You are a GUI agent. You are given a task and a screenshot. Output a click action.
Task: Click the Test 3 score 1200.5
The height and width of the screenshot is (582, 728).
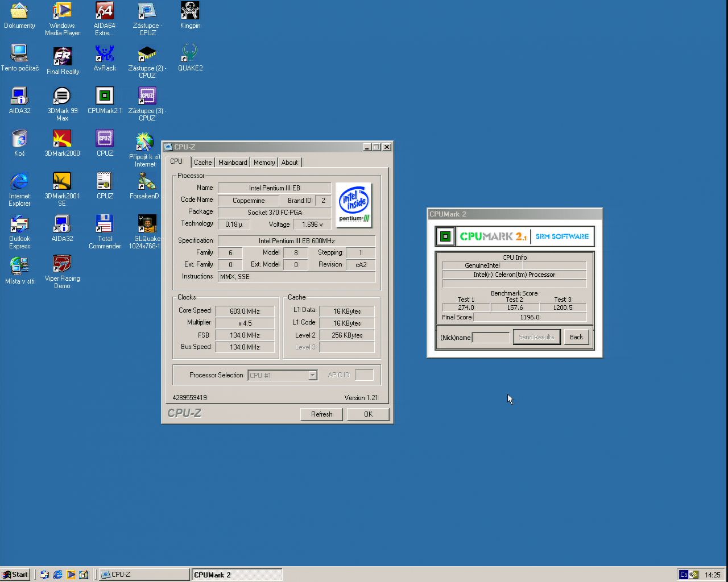(x=562, y=307)
